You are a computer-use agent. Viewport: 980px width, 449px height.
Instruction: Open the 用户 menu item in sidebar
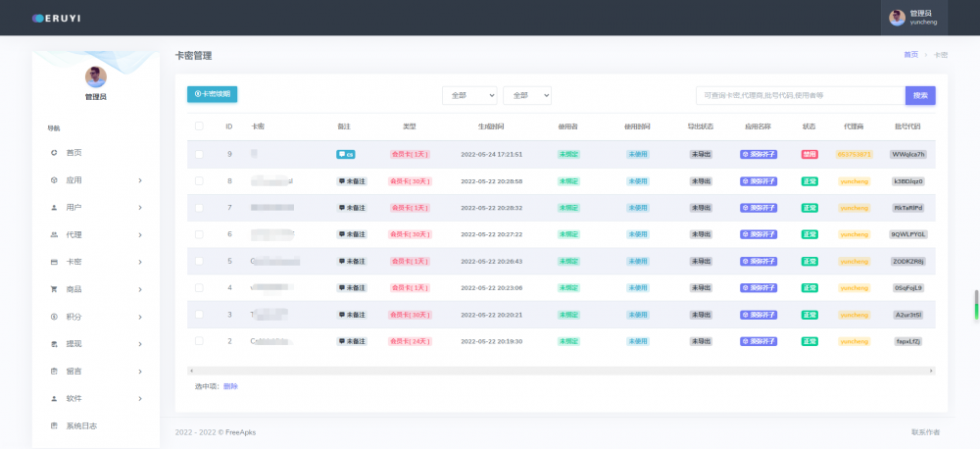pos(96,208)
